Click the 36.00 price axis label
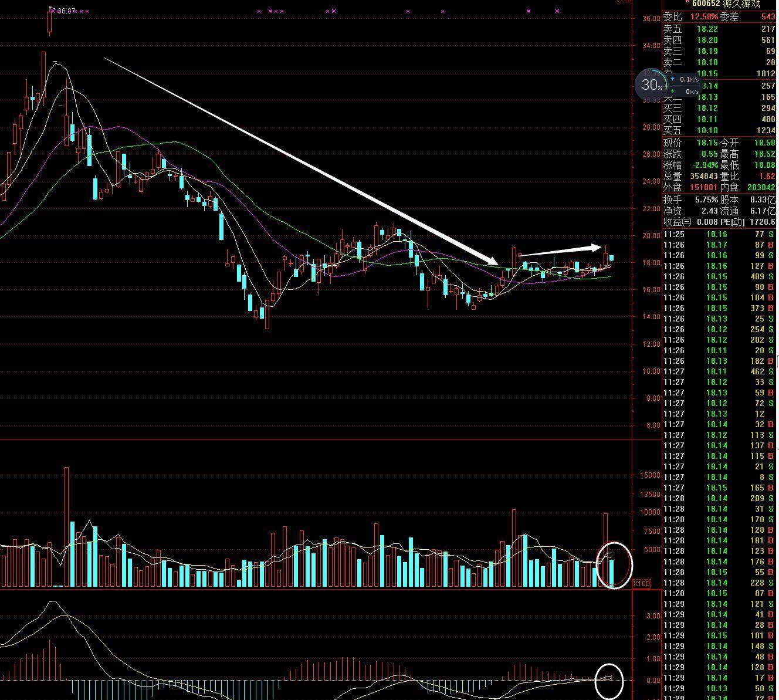Viewport: 779px width, 700px height. coord(651,18)
